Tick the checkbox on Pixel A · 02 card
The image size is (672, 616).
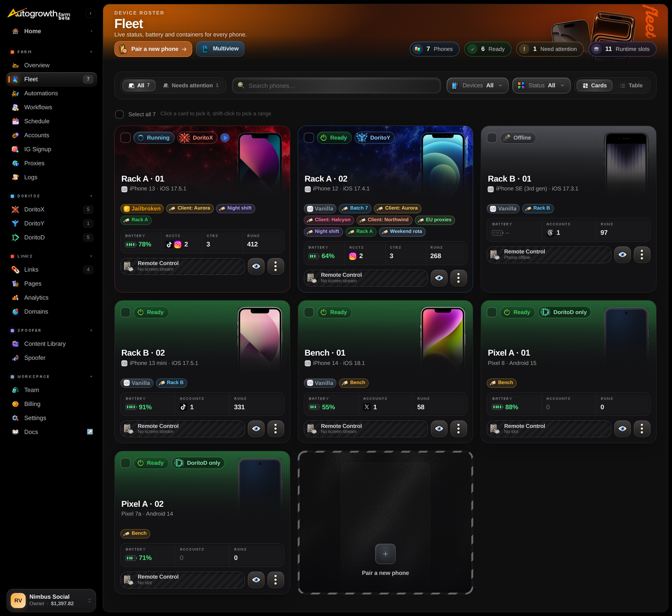point(126,463)
